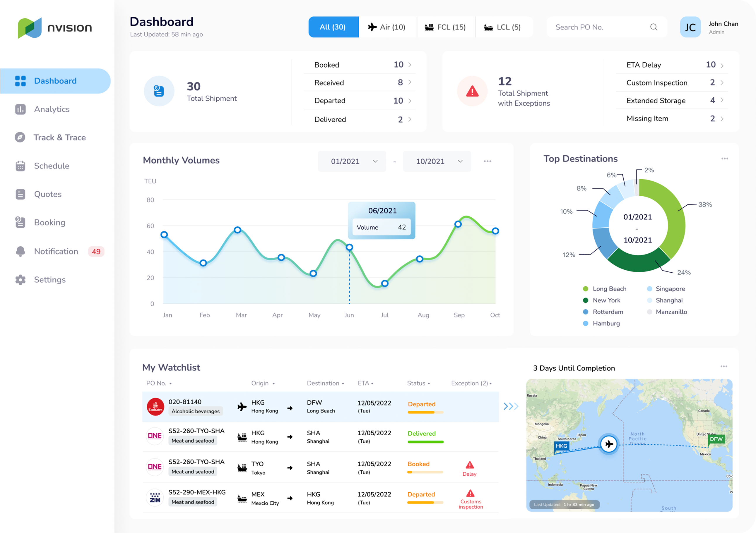The image size is (756, 533).
Task: Click the Schedule calendar icon
Action: click(x=20, y=166)
